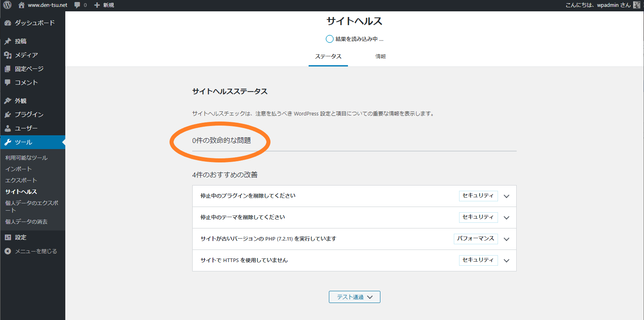
Task: Expand 停止中のプラグインを削除してください item
Action: click(x=506, y=196)
